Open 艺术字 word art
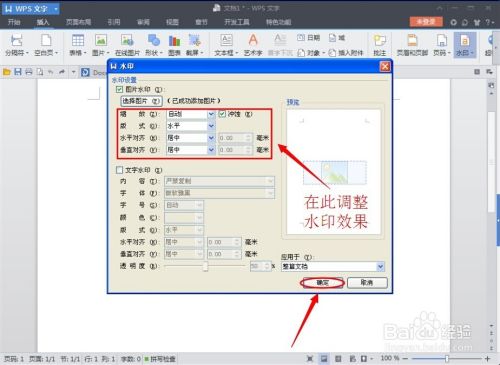Screen dimensions: 500x365 253,44
